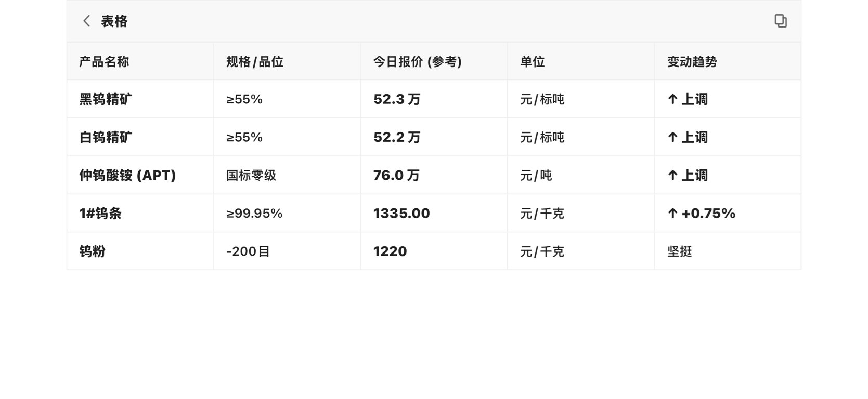The width and height of the screenshot is (868, 399).
Task: Click the +0.75% trend cell
Action: click(701, 214)
